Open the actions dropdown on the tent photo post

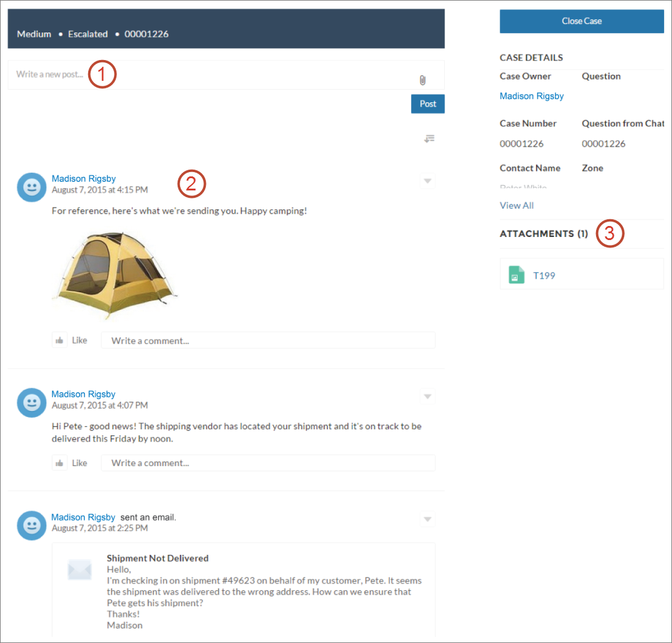428,181
